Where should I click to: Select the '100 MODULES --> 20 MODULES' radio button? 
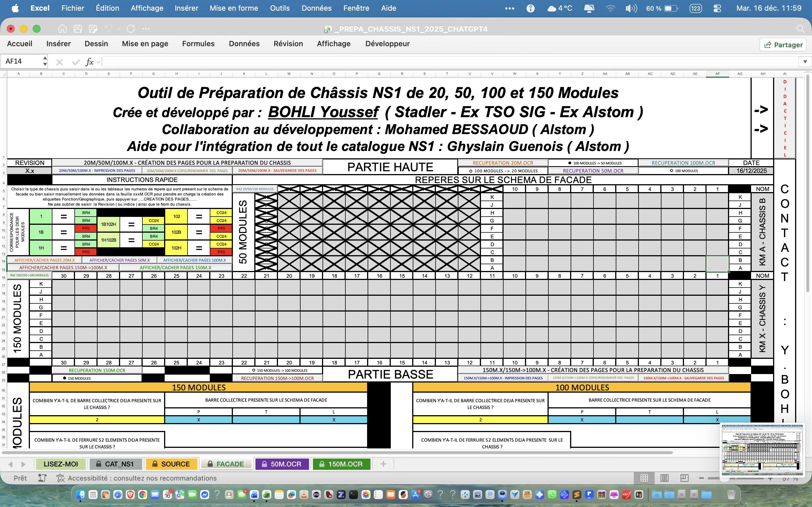click(x=471, y=171)
